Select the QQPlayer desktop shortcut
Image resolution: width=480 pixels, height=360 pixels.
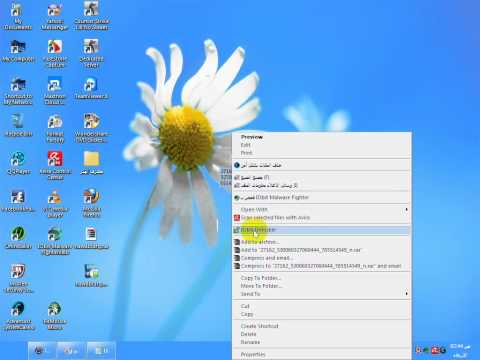coord(18,163)
